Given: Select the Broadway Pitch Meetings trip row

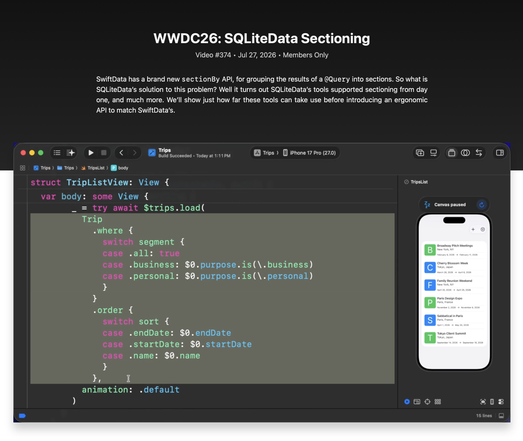Looking at the screenshot, I should click(454, 250).
